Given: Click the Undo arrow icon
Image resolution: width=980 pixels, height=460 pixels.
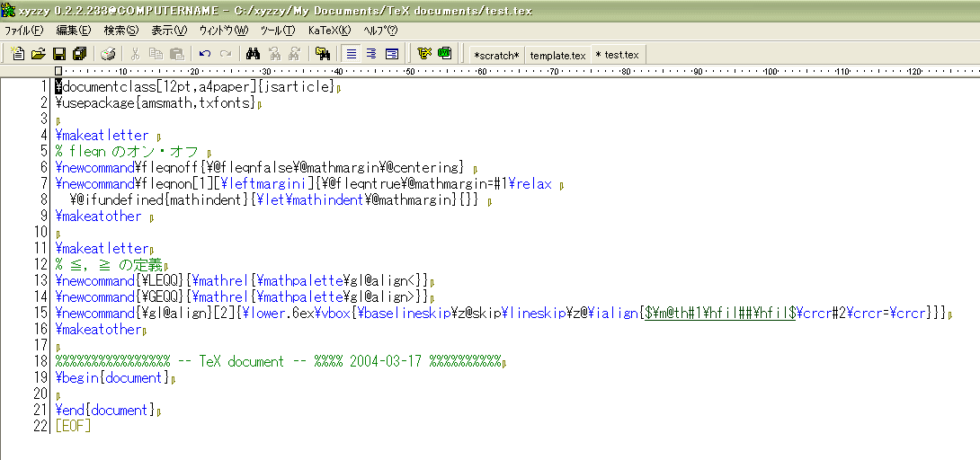Looking at the screenshot, I should (205, 54).
